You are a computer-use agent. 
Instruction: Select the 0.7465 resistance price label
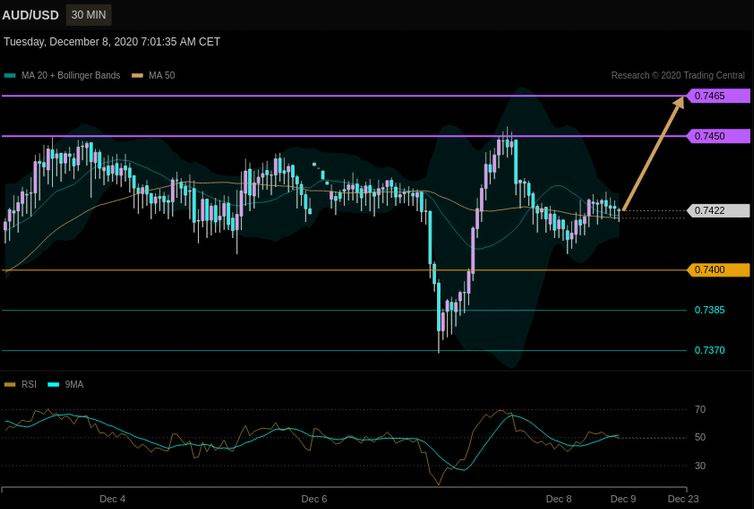pyautogui.click(x=718, y=96)
